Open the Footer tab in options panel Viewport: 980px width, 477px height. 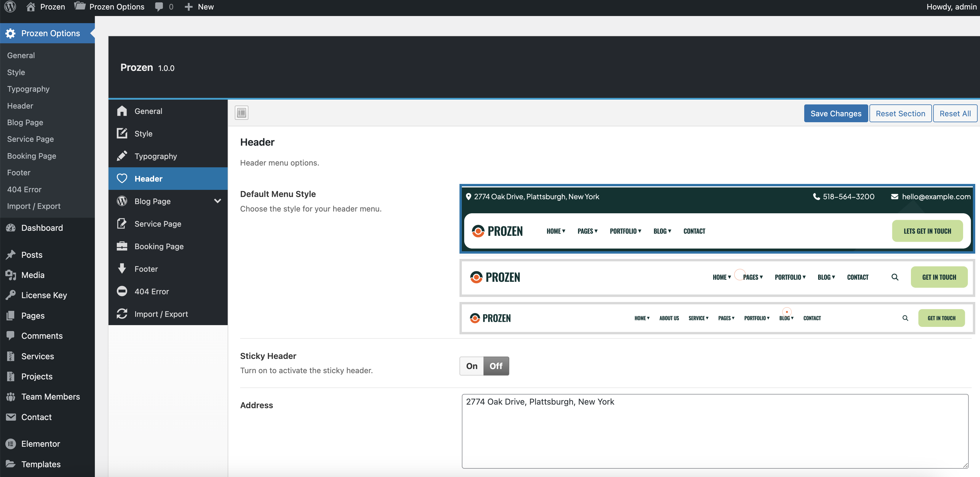[146, 269]
